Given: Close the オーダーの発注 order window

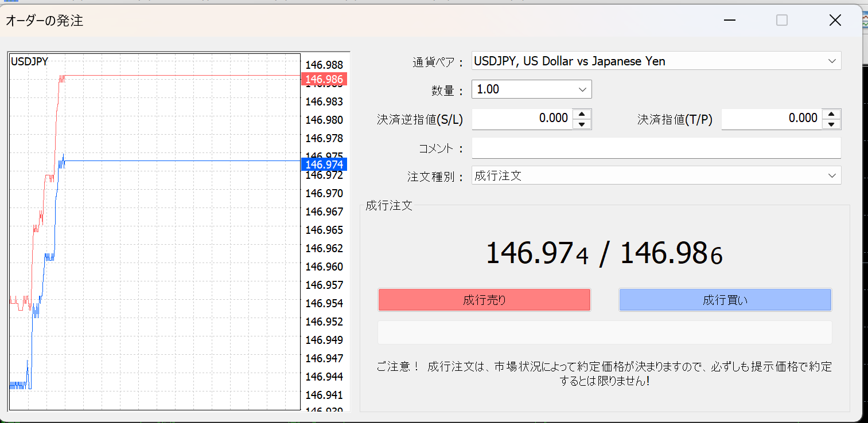Looking at the screenshot, I should pyautogui.click(x=835, y=21).
